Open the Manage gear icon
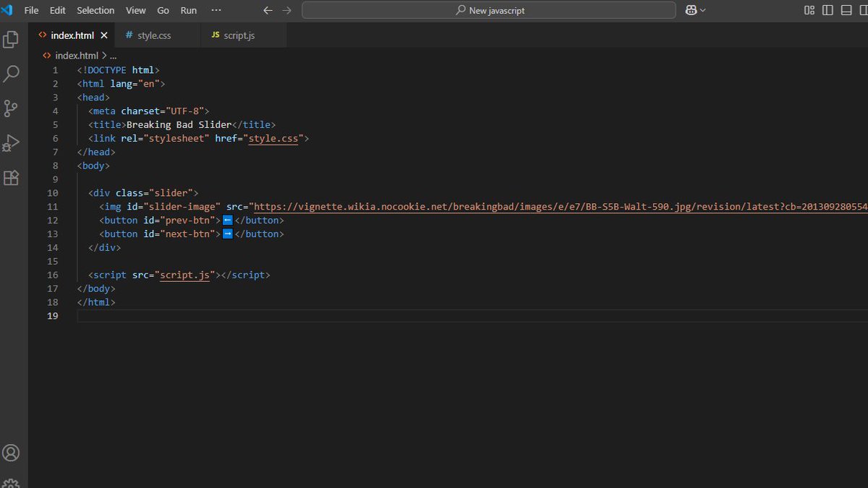 [x=11, y=483]
